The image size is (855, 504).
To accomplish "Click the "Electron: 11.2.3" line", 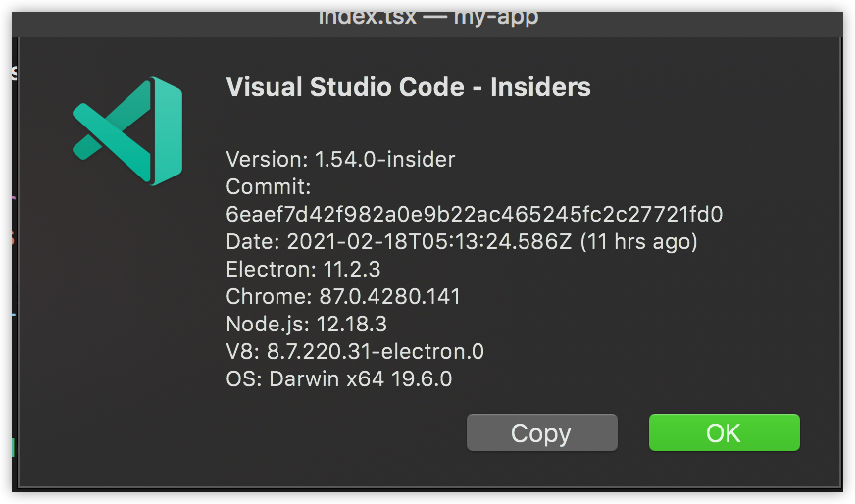I will [303, 269].
